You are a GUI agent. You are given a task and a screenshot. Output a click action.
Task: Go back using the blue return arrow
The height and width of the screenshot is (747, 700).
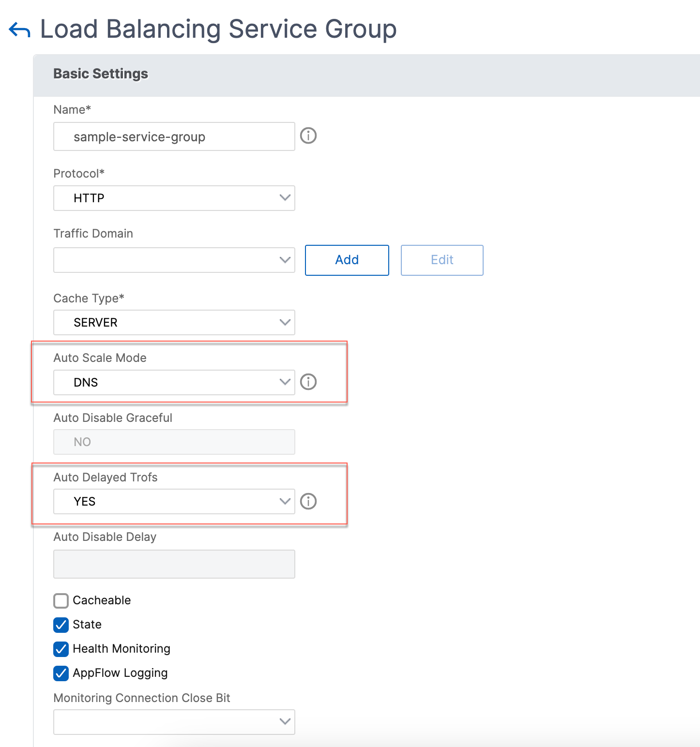19,30
